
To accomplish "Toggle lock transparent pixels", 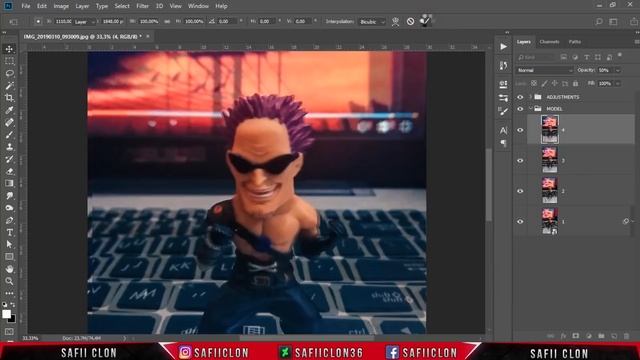I will tap(534, 83).
